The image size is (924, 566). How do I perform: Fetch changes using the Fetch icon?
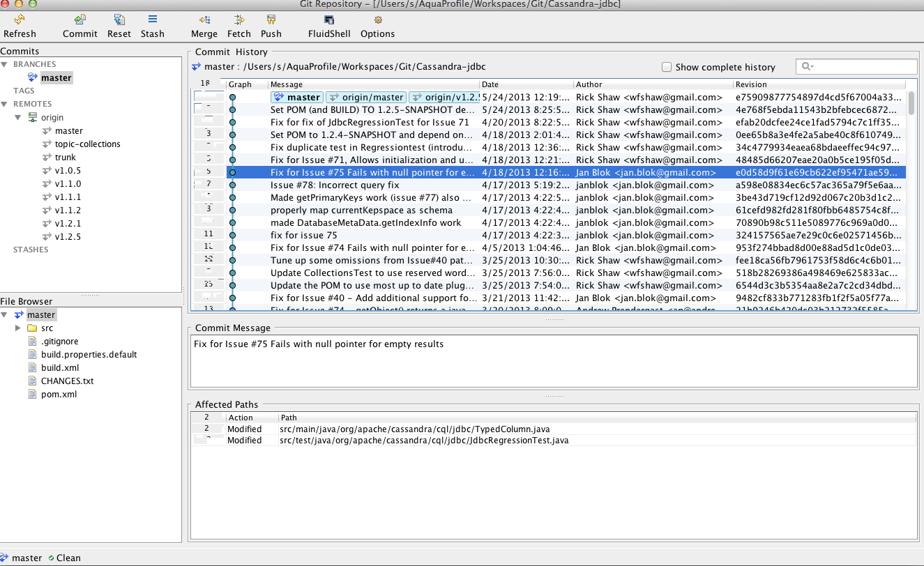239,20
